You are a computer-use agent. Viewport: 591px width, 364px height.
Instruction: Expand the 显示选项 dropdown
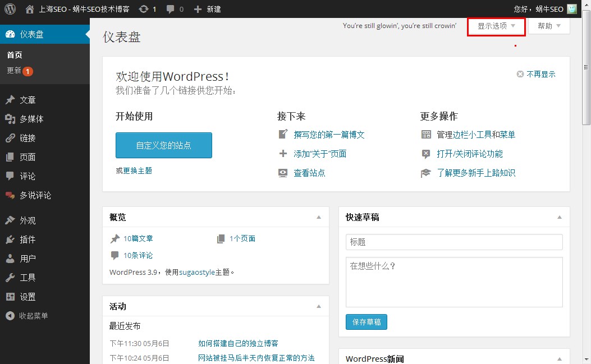tap(496, 26)
